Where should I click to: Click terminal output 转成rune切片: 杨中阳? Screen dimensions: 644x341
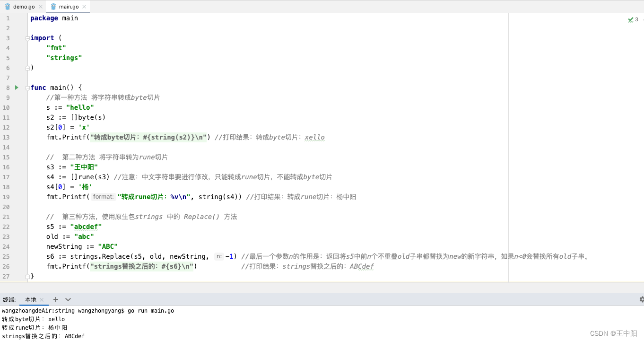pos(35,328)
